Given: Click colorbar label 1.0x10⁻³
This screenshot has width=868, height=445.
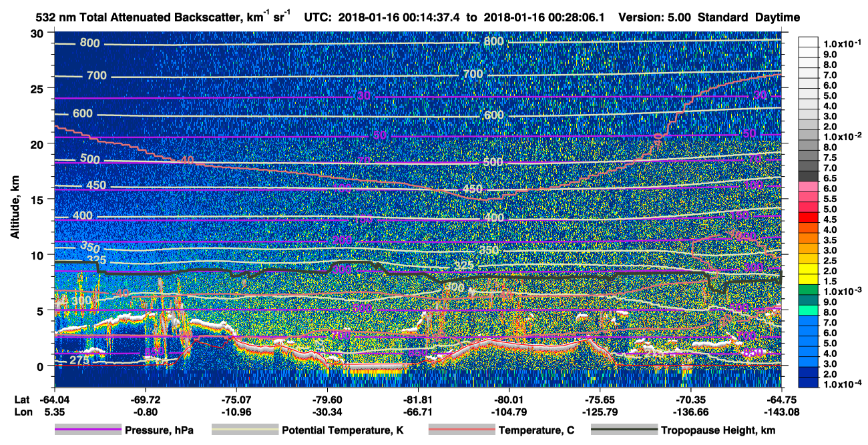Looking at the screenshot, I should coord(842,292).
